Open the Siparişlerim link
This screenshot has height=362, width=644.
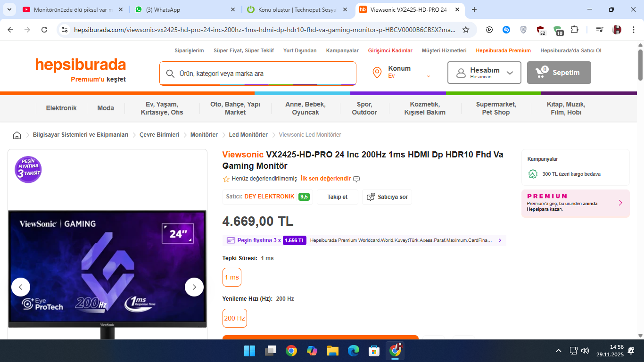pyautogui.click(x=189, y=50)
